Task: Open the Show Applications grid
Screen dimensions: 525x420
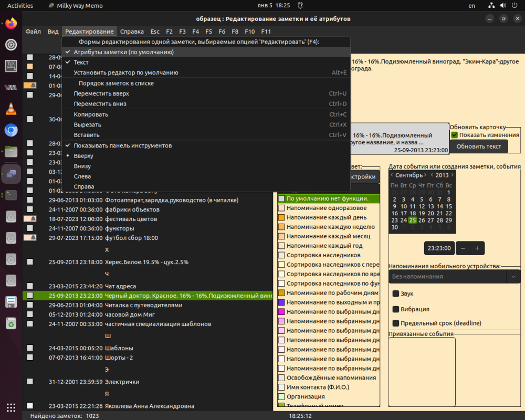Action: (11, 407)
